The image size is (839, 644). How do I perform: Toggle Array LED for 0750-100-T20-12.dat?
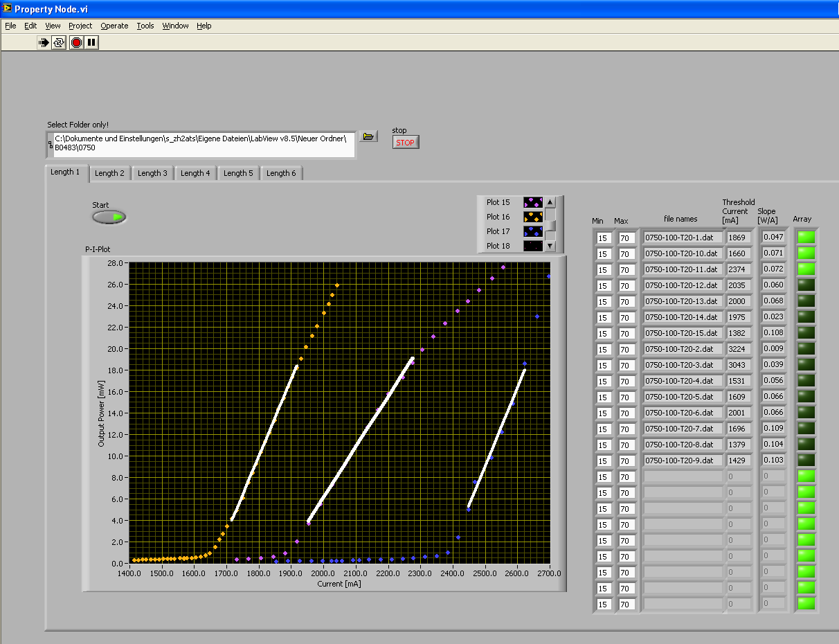click(806, 285)
